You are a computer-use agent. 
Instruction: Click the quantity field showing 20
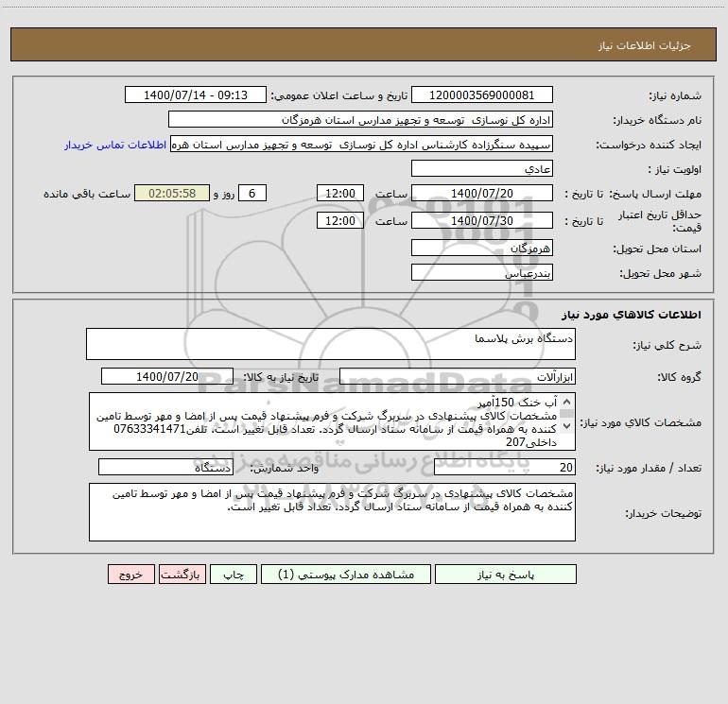[505, 468]
